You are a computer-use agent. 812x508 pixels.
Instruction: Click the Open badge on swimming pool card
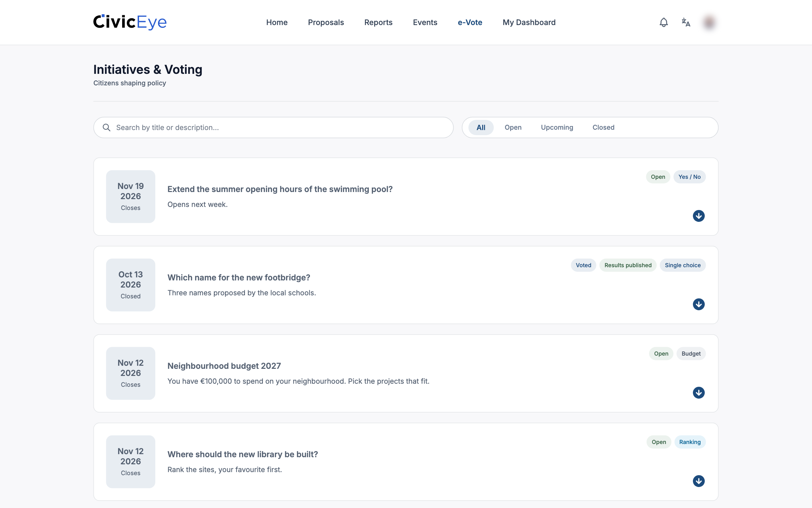[x=658, y=177]
